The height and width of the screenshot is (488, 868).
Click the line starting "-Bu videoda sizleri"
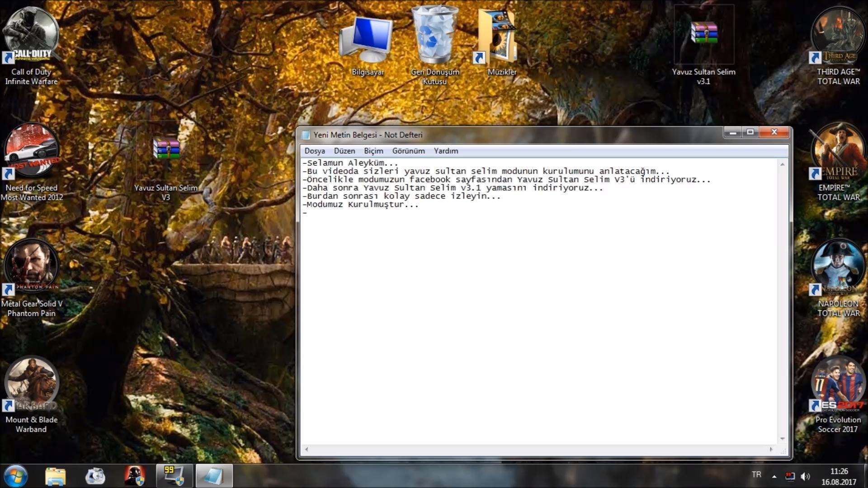[x=486, y=171]
